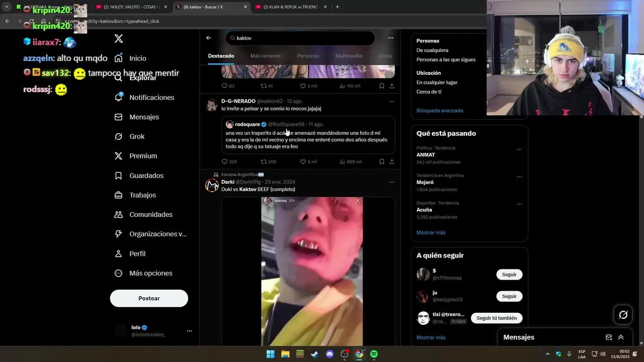Repost icon with 41 reposts

coord(263,86)
